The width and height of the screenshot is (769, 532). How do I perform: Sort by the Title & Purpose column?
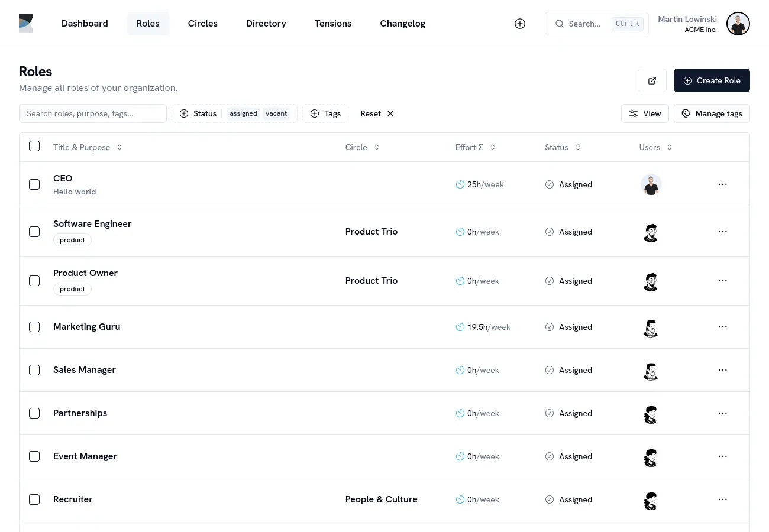click(x=88, y=147)
